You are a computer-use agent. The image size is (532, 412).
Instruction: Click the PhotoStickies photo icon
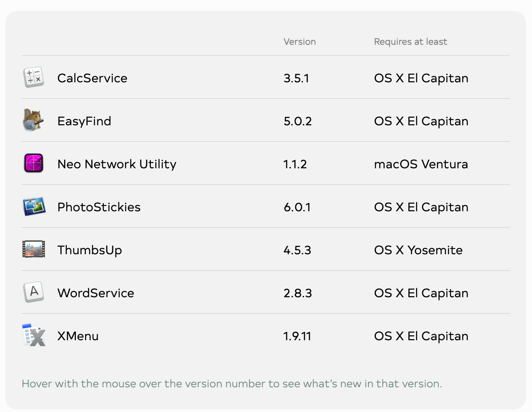pos(34,206)
